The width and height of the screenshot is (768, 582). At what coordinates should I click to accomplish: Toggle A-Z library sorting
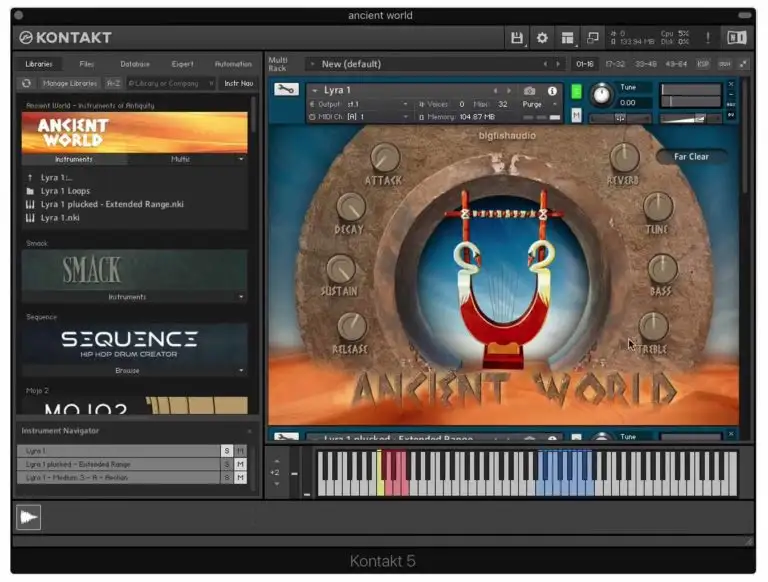(x=113, y=83)
